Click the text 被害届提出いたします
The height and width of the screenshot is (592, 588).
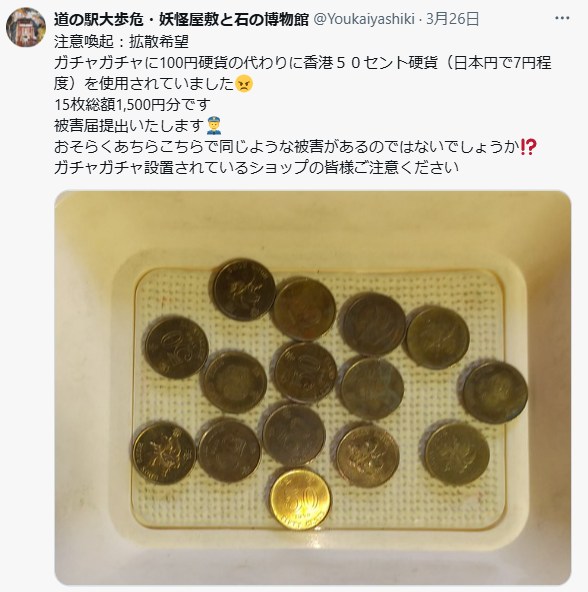point(129,126)
